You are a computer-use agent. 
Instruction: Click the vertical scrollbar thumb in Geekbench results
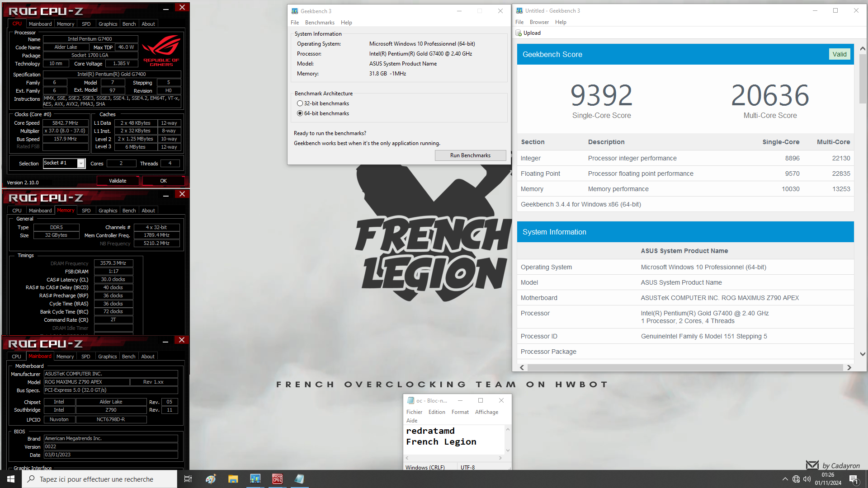point(863,79)
